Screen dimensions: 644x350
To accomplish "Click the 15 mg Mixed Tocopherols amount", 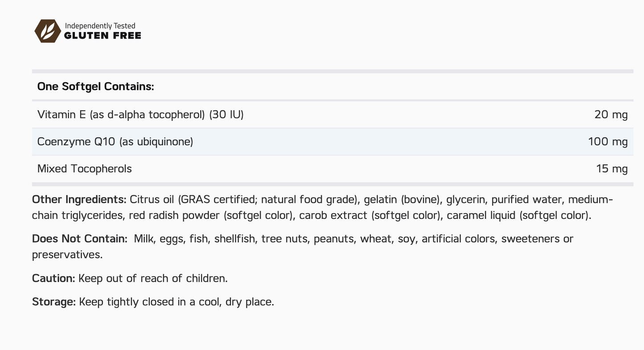I will [611, 169].
